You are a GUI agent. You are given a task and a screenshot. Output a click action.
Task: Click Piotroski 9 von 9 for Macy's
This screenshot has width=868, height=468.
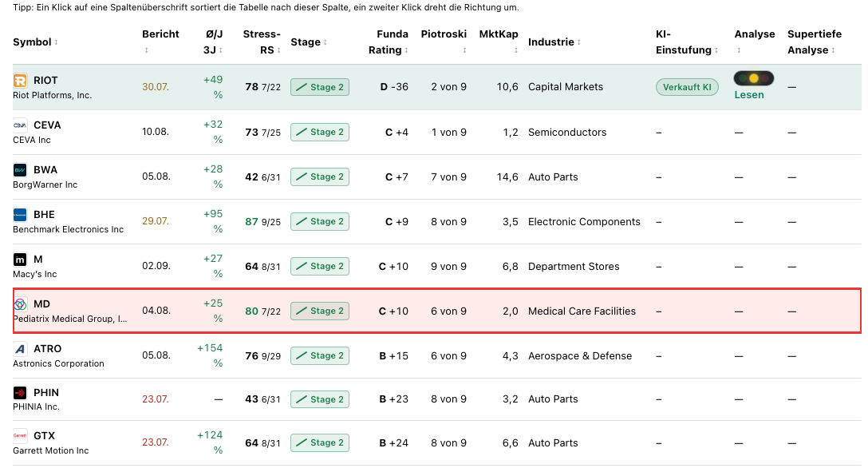click(449, 267)
